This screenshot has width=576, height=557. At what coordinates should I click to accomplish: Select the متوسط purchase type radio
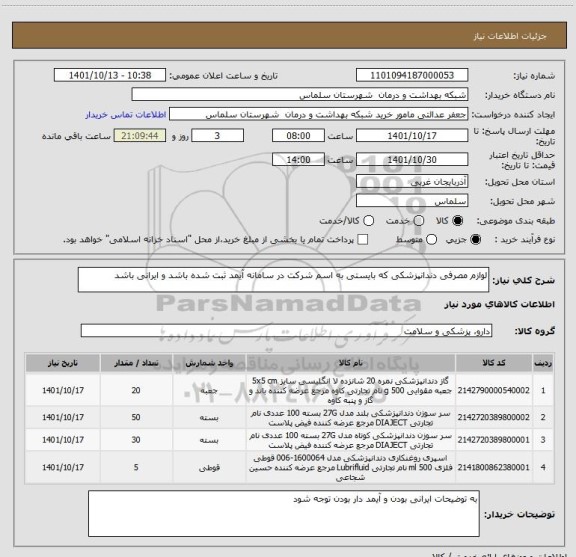click(431, 240)
